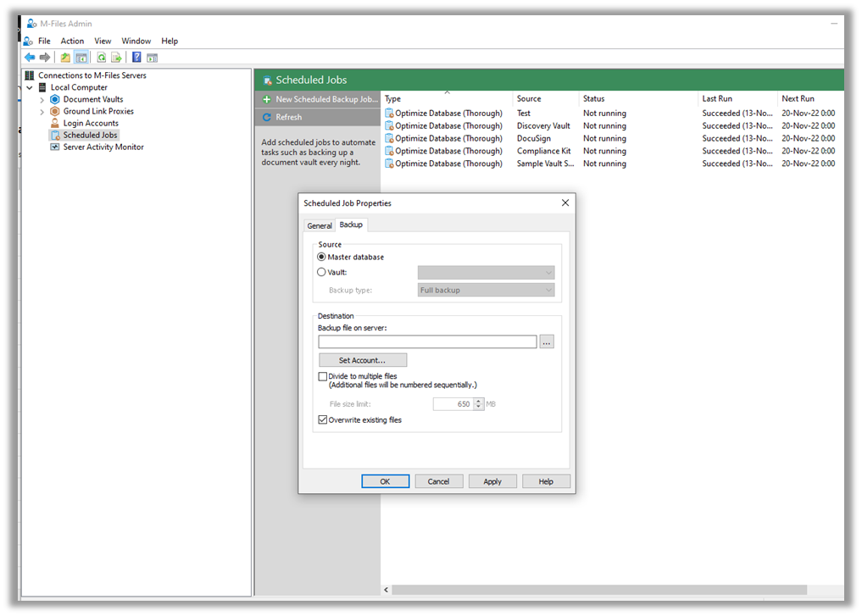The width and height of the screenshot is (862, 616).
Task: Expand the Ground Link Proxies node
Action: coord(42,112)
